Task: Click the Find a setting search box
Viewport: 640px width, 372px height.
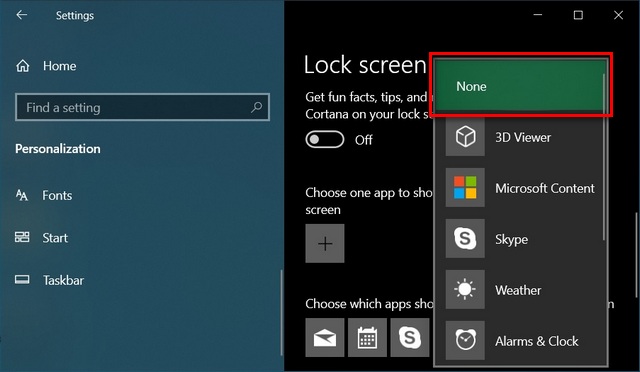Action: click(x=142, y=107)
